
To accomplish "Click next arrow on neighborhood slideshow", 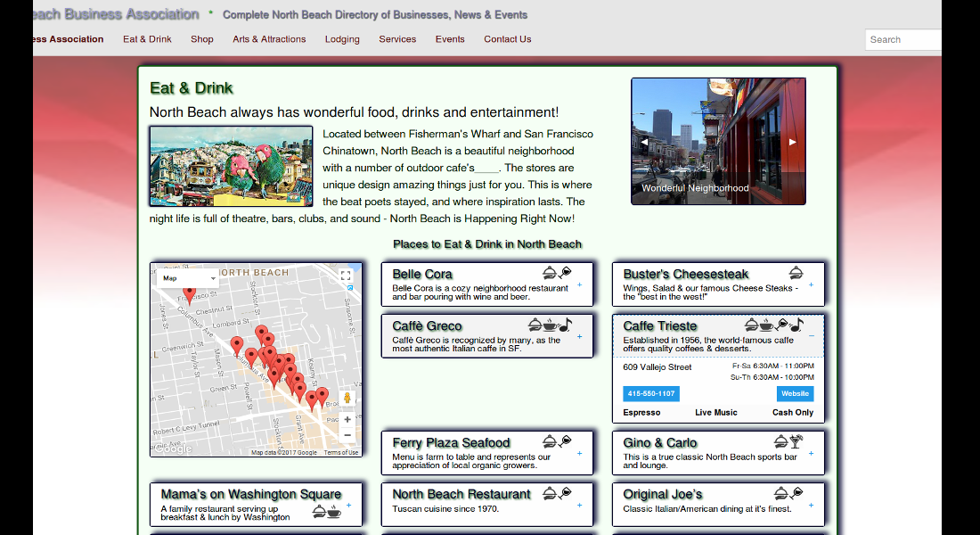I will tap(792, 142).
